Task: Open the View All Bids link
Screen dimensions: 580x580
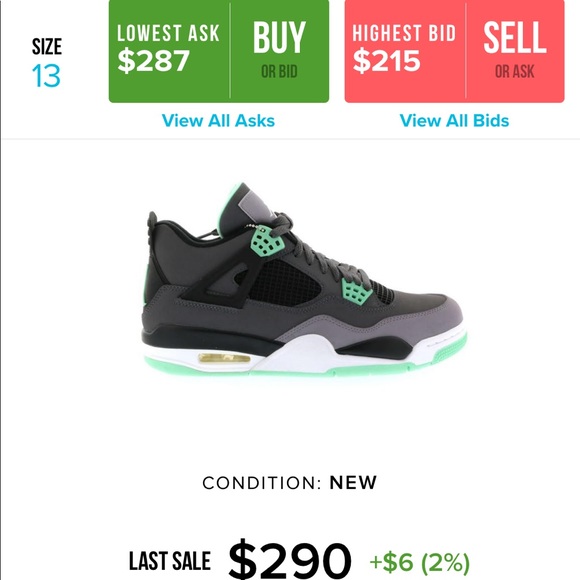Action: click(x=454, y=121)
